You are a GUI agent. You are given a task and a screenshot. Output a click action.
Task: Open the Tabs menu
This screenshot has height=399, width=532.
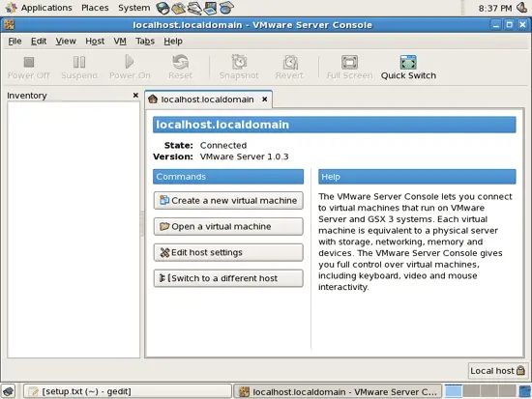click(145, 41)
